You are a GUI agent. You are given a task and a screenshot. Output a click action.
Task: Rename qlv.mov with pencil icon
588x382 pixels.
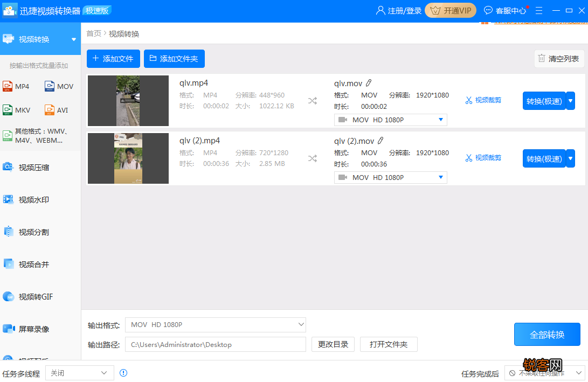[369, 83]
